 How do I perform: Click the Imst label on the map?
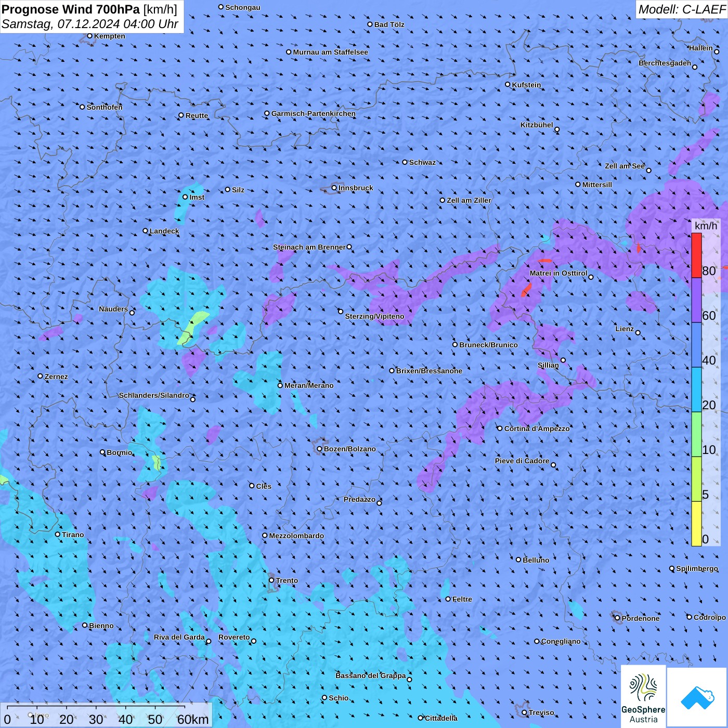pos(197,197)
